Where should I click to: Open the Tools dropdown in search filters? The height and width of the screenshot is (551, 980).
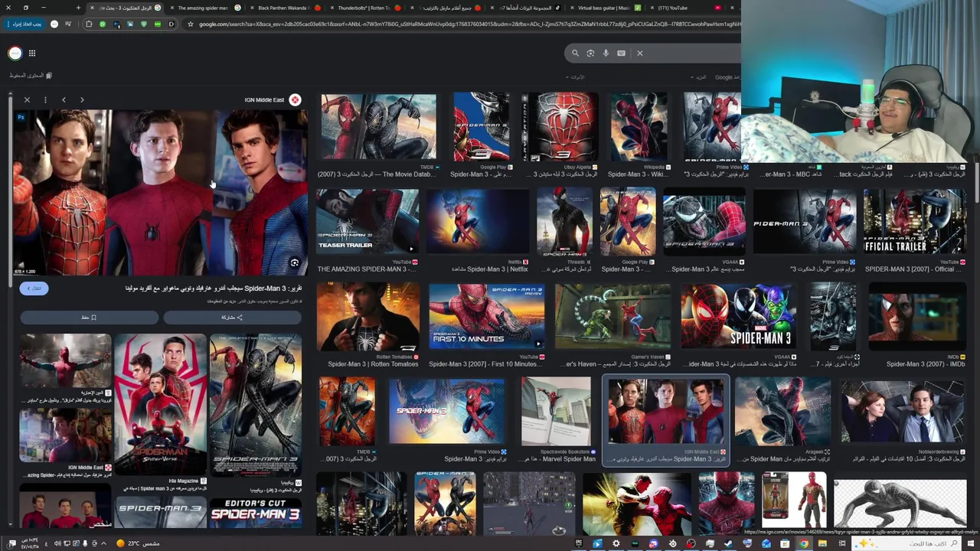pos(575,77)
